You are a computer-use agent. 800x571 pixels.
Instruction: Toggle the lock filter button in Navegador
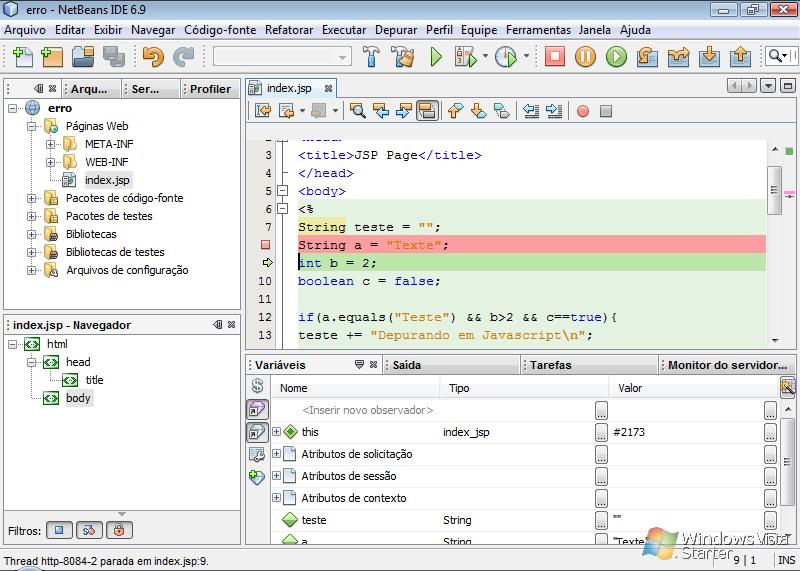tap(119, 530)
